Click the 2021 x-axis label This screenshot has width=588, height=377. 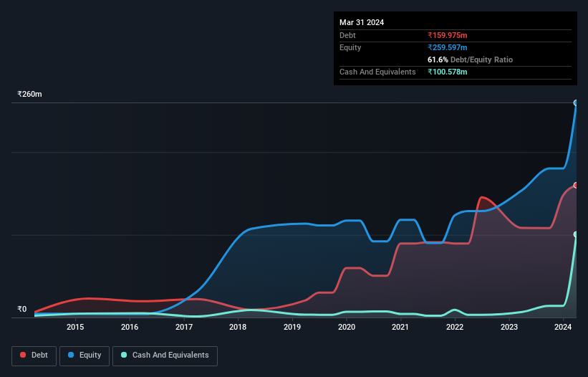(400, 327)
